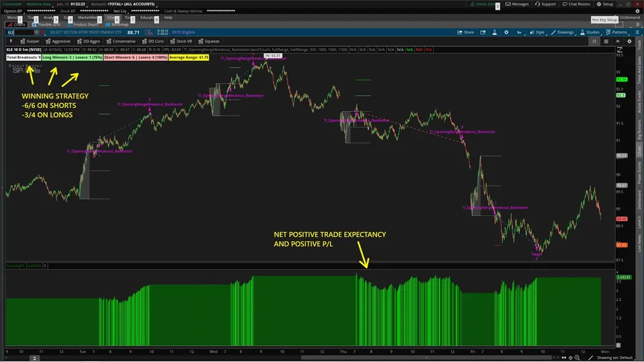The height and width of the screenshot is (362, 644).
Task: Select the drawing line tool at bottom
Action: coord(590,358)
